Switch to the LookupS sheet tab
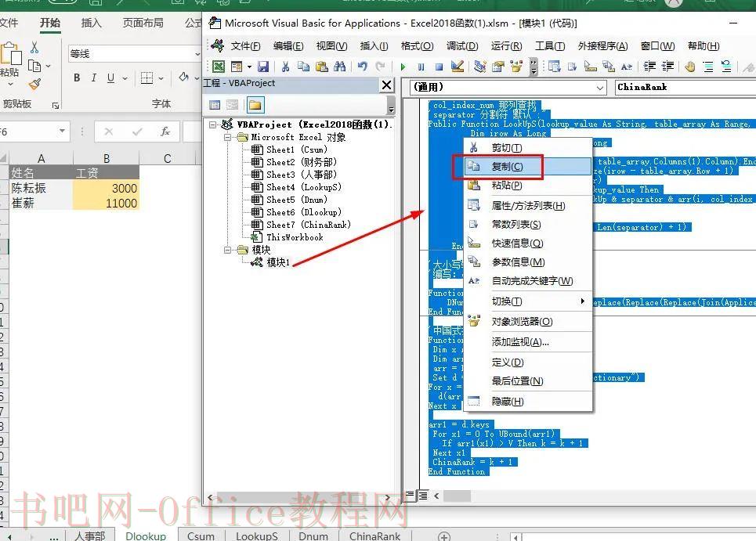 [256, 536]
